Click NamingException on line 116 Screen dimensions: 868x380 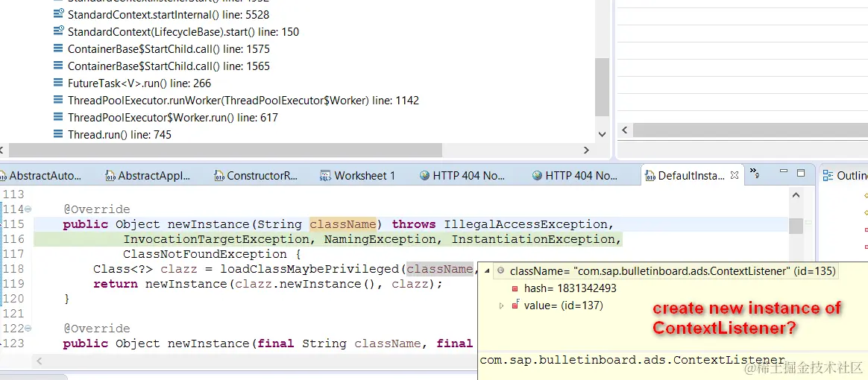coord(380,239)
